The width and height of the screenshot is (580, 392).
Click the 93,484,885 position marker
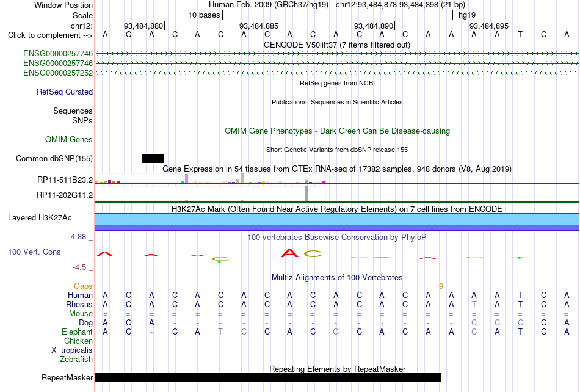tap(259, 26)
